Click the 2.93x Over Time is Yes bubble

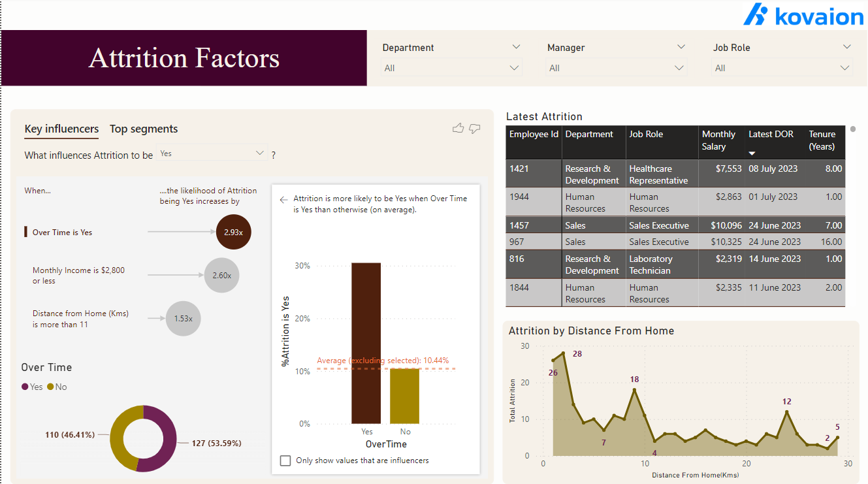pyautogui.click(x=233, y=232)
